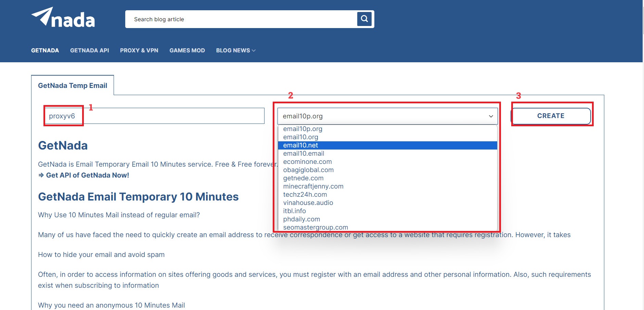Click the username field containing proxyv6
The width and height of the screenshot is (644, 310).
pyautogui.click(x=154, y=116)
